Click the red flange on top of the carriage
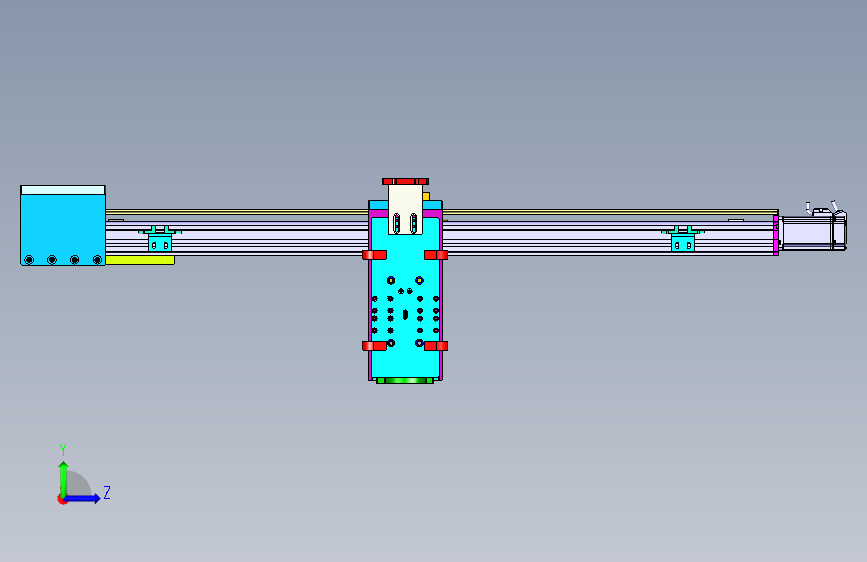 pos(405,181)
